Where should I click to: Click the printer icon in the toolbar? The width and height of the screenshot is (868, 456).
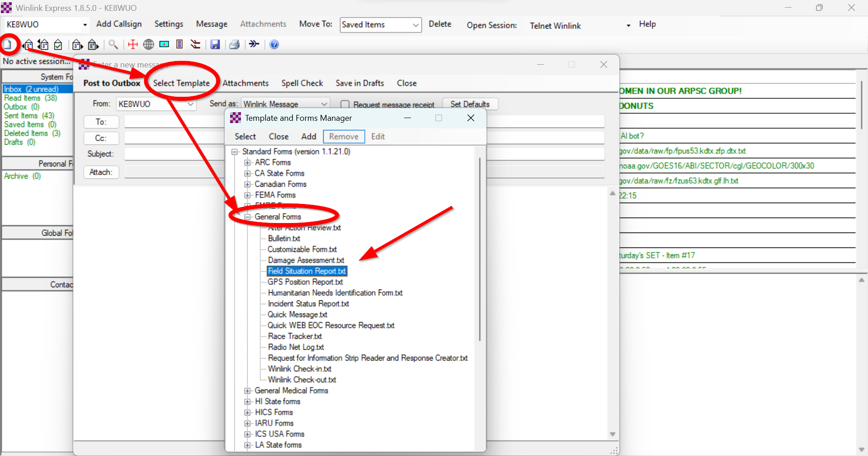(x=234, y=44)
